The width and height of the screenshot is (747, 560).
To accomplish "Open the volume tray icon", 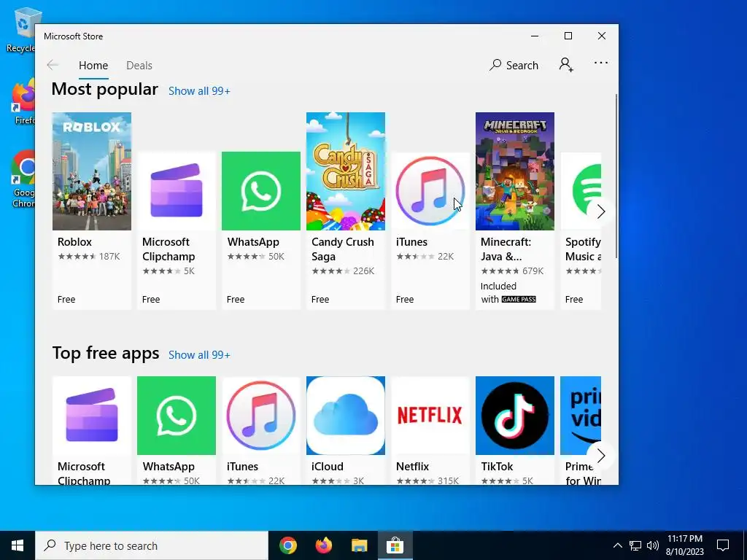I will [653, 545].
